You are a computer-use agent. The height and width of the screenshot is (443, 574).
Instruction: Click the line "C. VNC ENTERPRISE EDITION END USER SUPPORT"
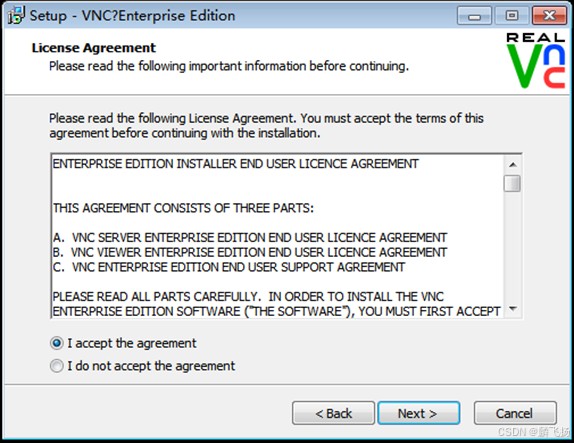tap(229, 267)
